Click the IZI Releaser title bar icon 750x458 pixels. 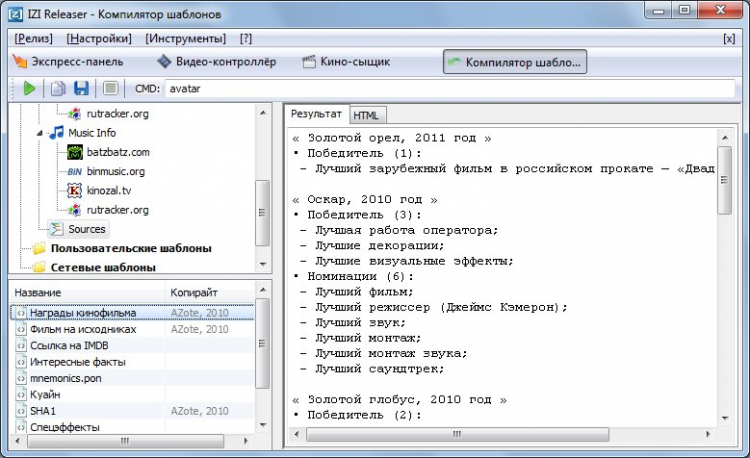coord(16,14)
